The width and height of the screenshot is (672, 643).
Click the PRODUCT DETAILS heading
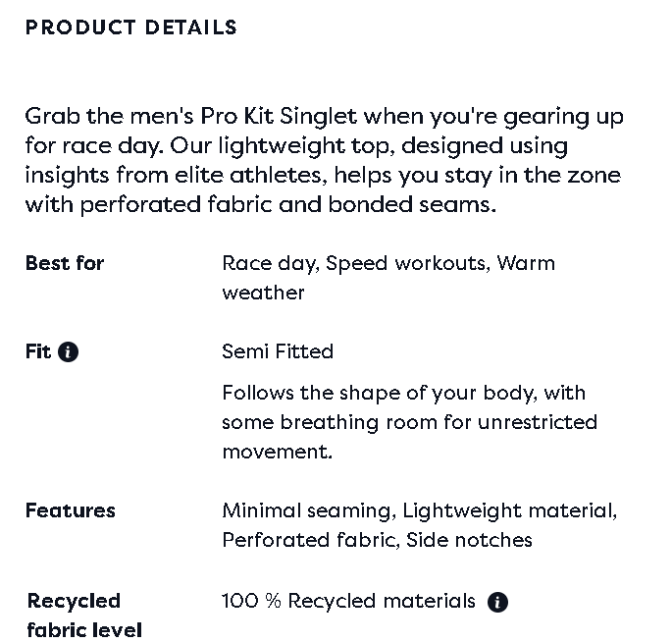pyautogui.click(x=131, y=27)
